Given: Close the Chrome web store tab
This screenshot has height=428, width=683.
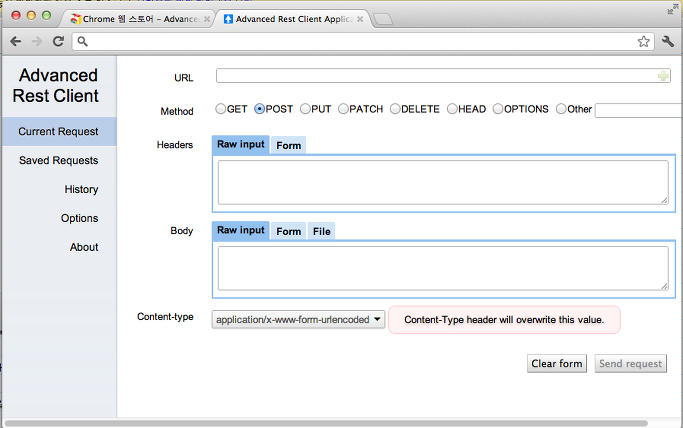Looking at the screenshot, I should click(x=207, y=19).
